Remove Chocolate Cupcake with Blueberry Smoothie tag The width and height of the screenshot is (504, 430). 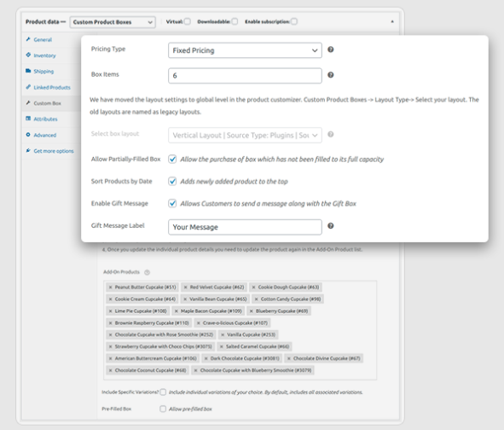195,370
